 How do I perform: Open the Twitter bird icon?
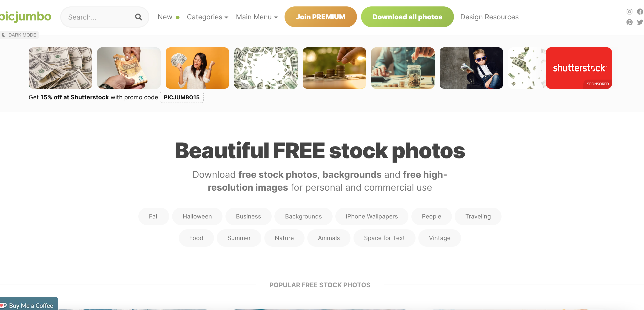coord(640,22)
